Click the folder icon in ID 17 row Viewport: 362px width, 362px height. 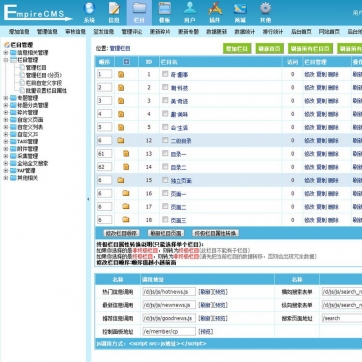pos(126,206)
